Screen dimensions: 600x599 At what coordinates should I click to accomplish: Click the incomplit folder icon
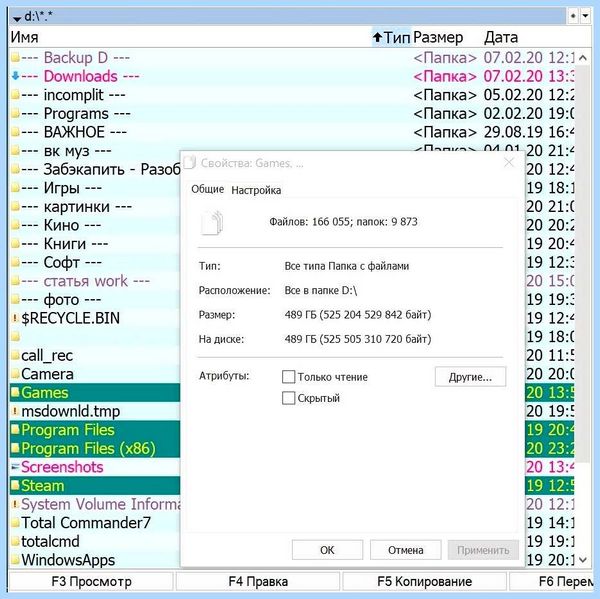coord(15,95)
